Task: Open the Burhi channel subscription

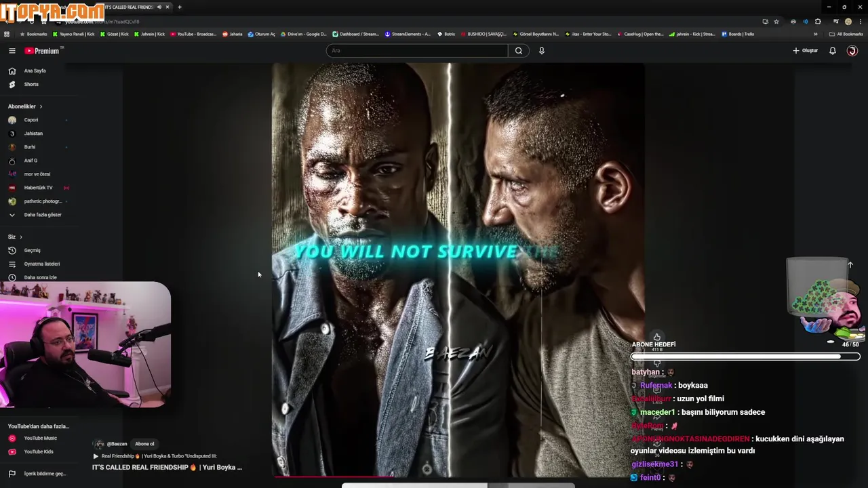Action: [x=30, y=147]
